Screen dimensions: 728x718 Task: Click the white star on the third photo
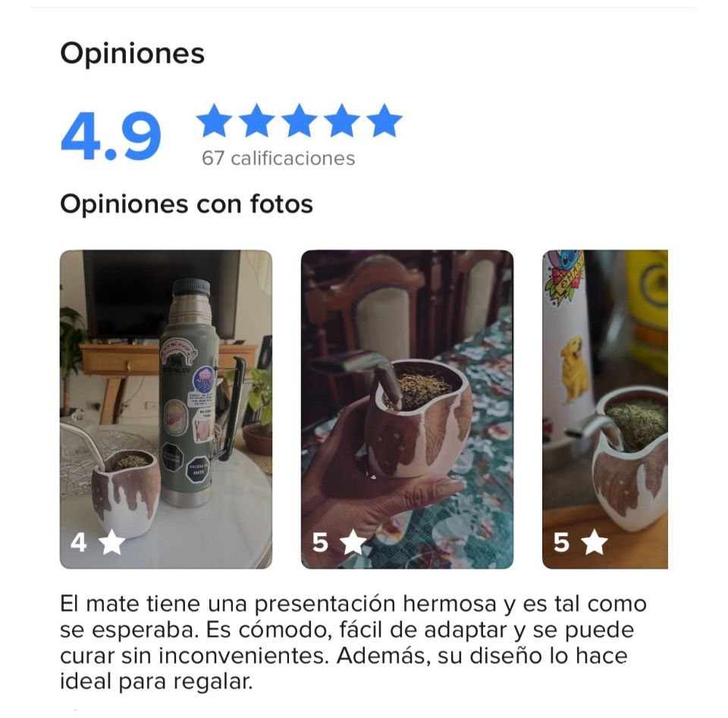click(595, 542)
